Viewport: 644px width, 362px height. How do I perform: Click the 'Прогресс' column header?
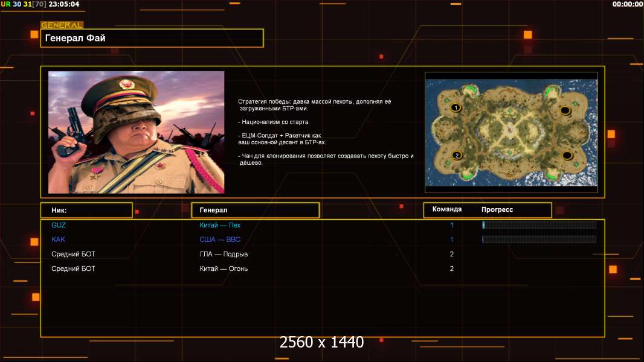click(x=497, y=209)
